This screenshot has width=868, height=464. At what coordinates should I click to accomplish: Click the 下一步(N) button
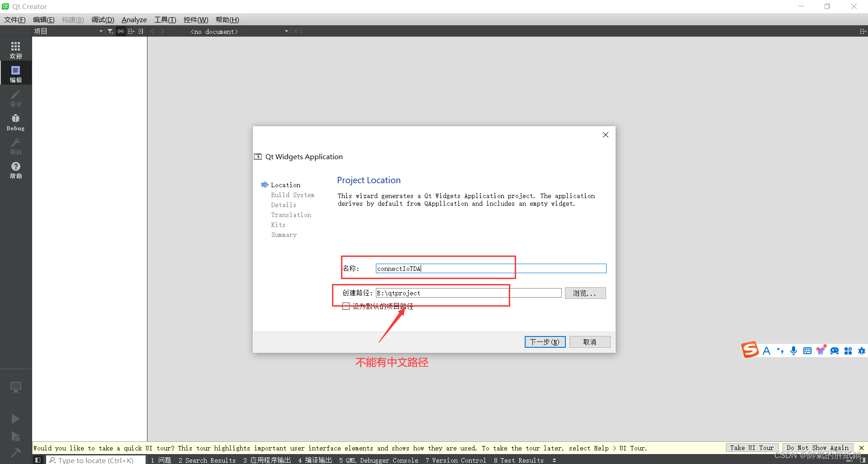(545, 341)
